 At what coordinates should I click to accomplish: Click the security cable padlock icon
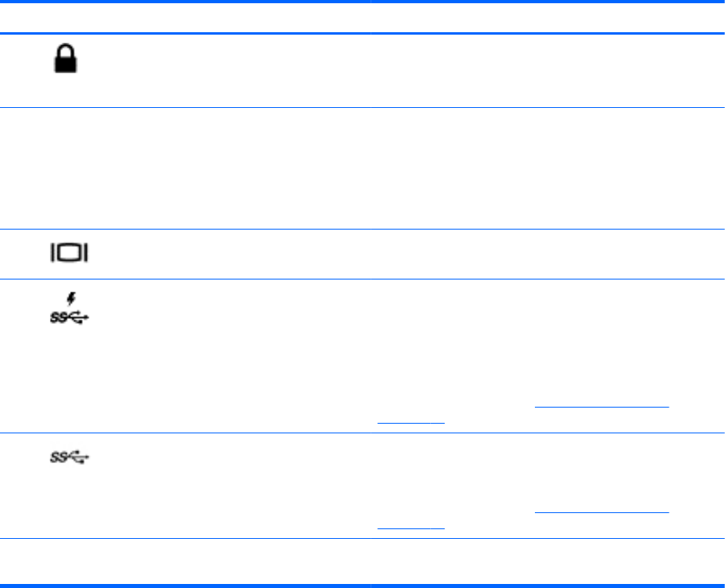[66, 60]
